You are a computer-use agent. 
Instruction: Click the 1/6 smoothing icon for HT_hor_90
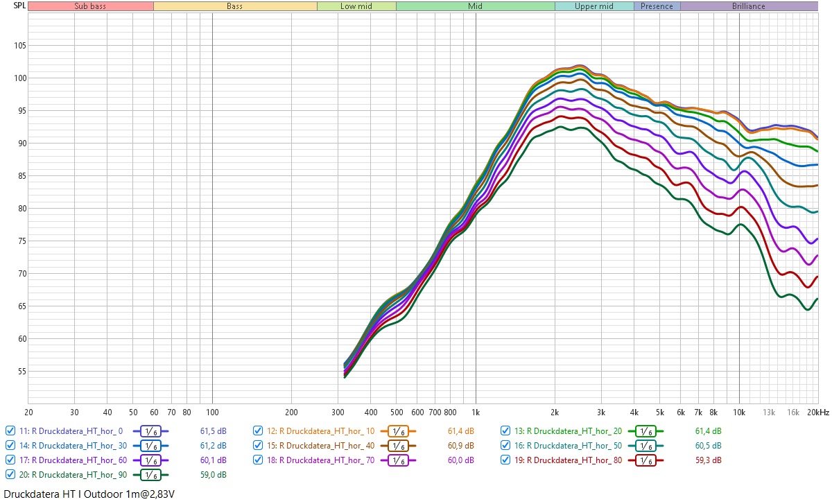click(x=150, y=475)
